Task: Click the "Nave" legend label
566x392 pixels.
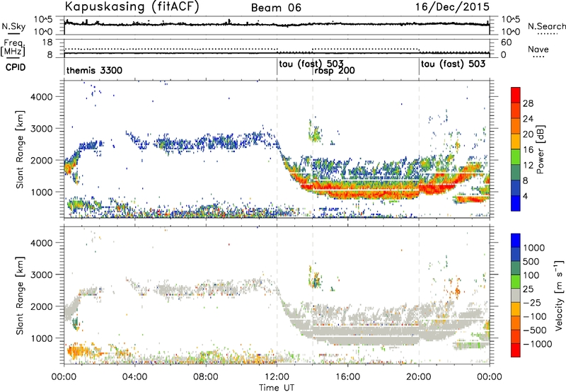Action: click(x=538, y=49)
